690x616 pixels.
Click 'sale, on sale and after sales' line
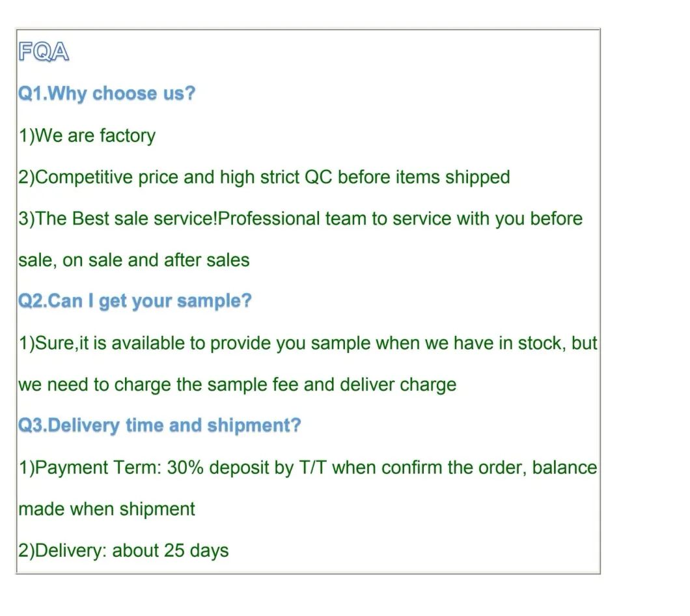134,260
